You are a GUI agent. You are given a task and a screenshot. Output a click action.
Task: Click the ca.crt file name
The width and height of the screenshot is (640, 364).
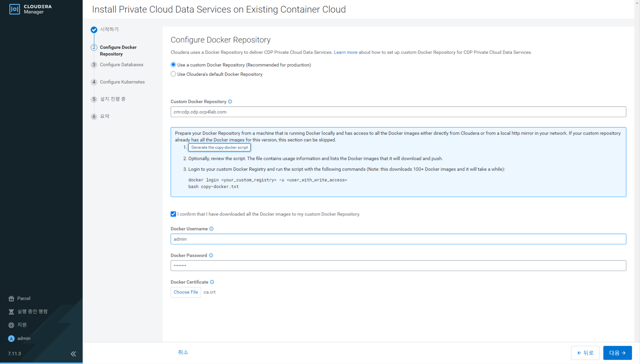[x=210, y=292]
